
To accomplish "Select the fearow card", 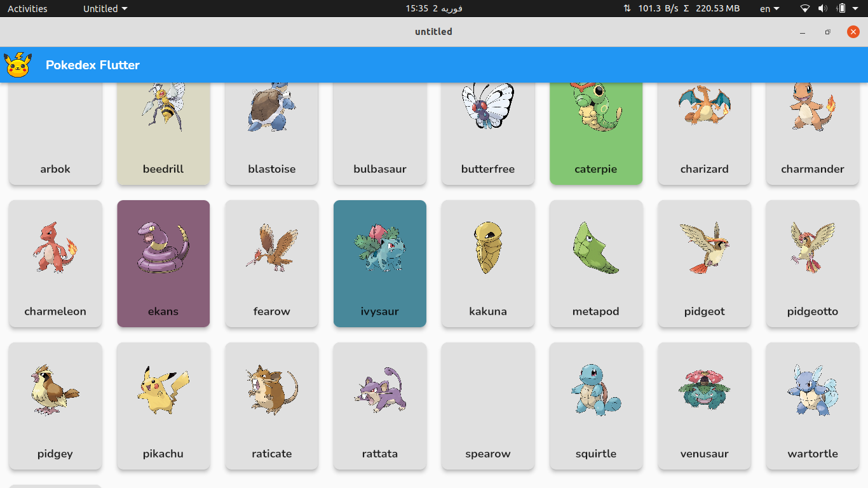I will point(272,264).
